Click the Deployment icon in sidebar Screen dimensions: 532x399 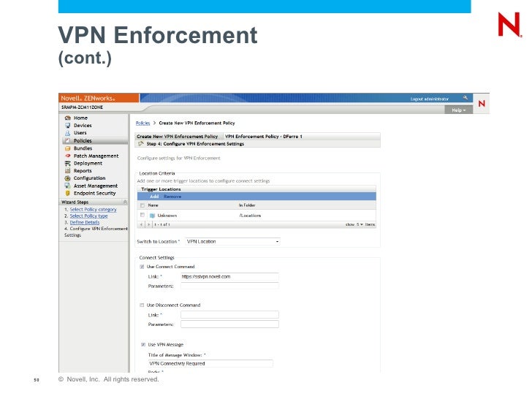coord(67,164)
